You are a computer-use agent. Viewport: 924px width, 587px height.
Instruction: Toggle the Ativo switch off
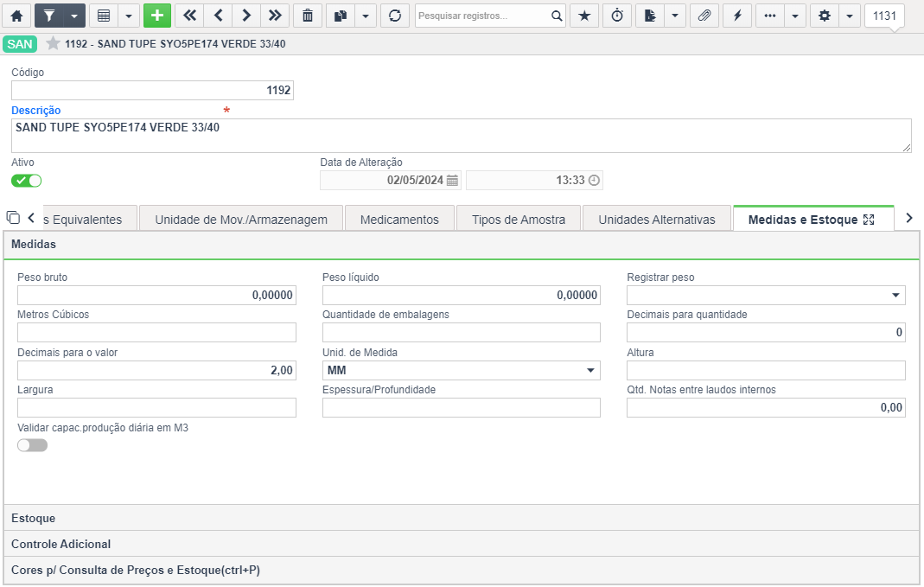[27, 181]
